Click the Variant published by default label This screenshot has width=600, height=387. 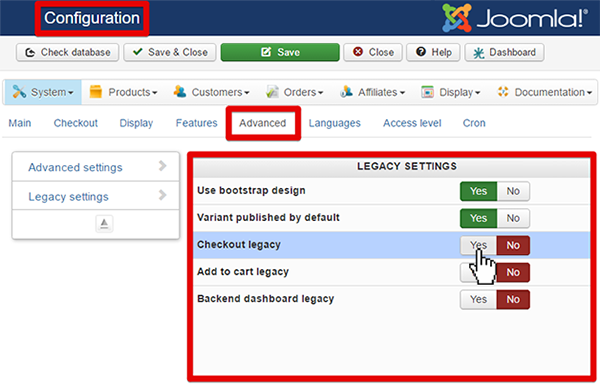268,217
